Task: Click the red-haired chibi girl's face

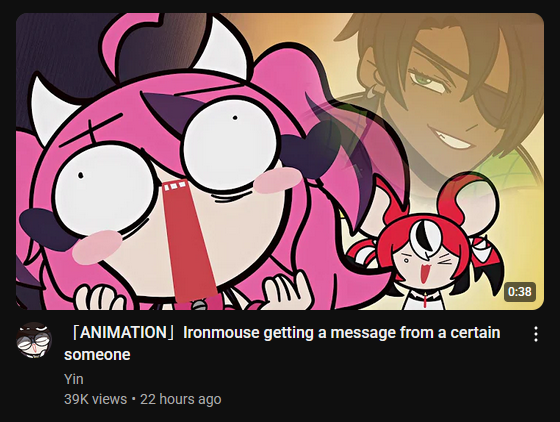Action: pos(424,265)
